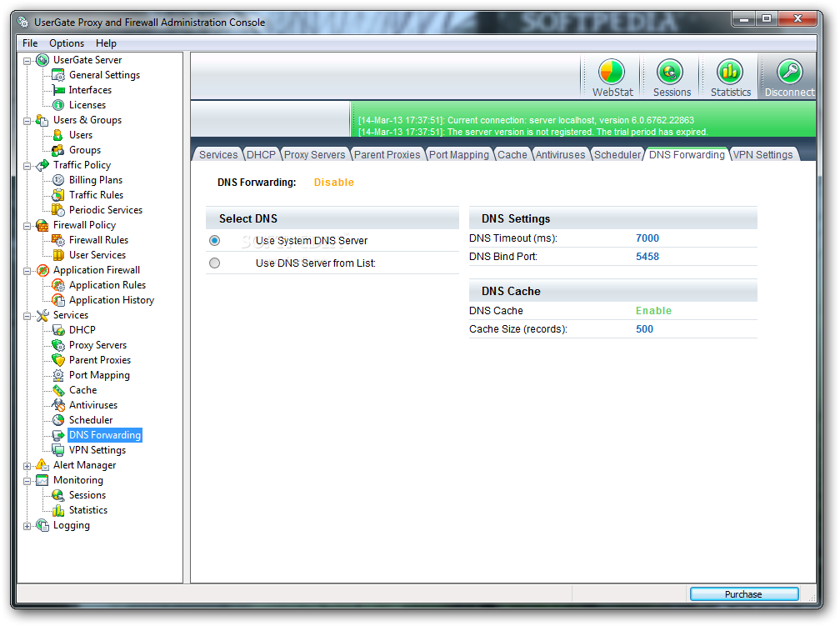Image resolution: width=840 pixels, height=626 pixels.
Task: Switch to the Parent Proxies tab
Action: [x=387, y=155]
